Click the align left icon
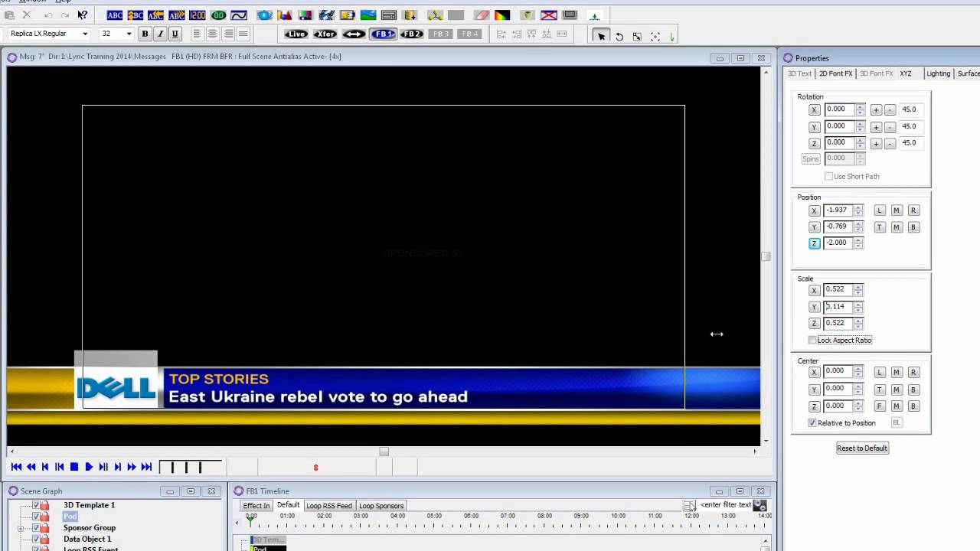 tap(197, 34)
